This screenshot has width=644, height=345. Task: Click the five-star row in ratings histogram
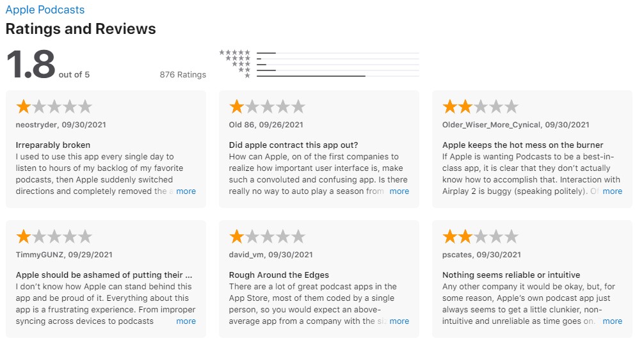click(319, 52)
